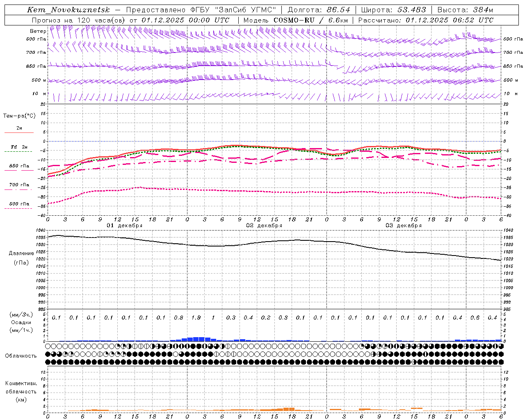Click the (км) unit under convective cloud label
This screenshot has width=525, height=420.
(x=21, y=399)
